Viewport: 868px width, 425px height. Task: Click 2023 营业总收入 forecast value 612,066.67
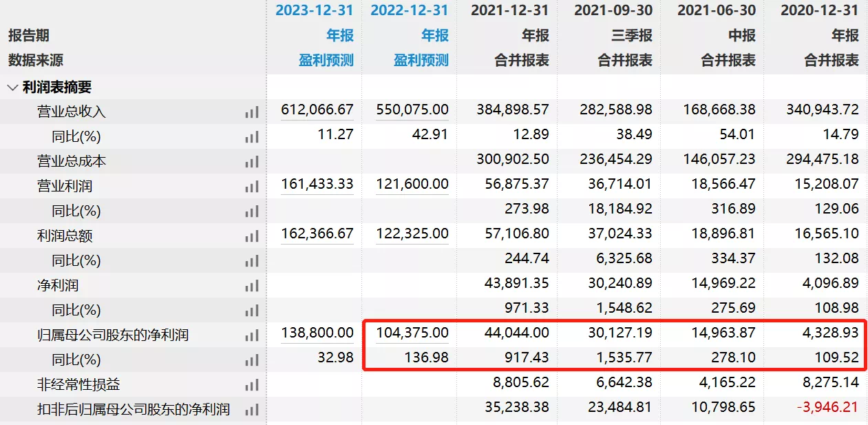pyautogui.click(x=317, y=110)
